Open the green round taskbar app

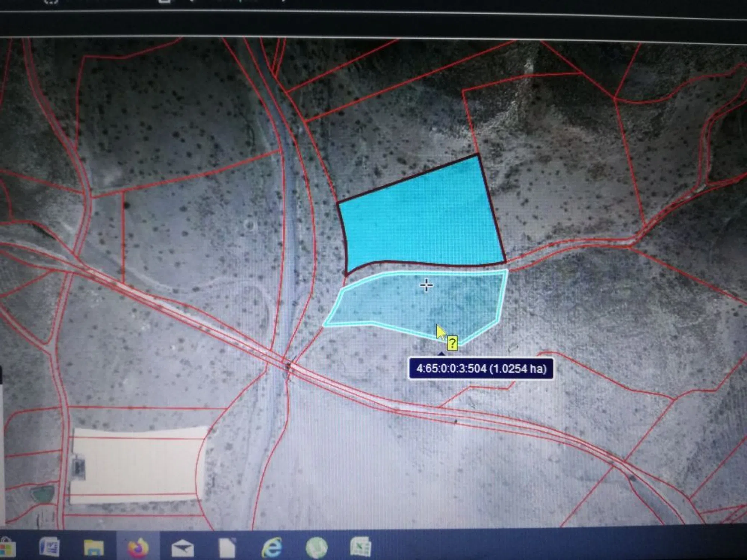pos(316,548)
